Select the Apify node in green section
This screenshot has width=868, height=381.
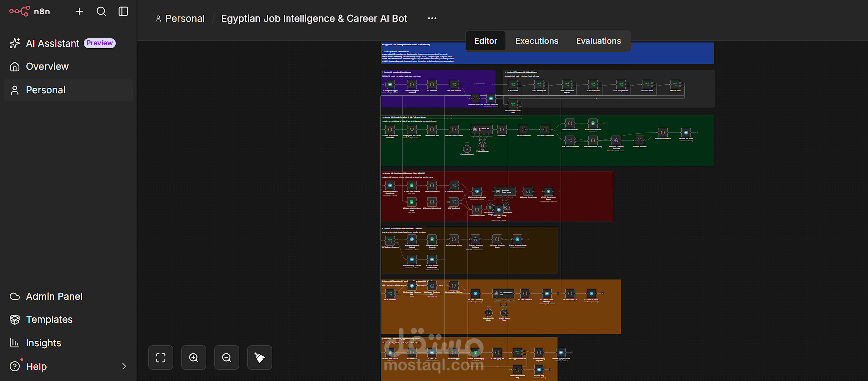[x=412, y=129]
